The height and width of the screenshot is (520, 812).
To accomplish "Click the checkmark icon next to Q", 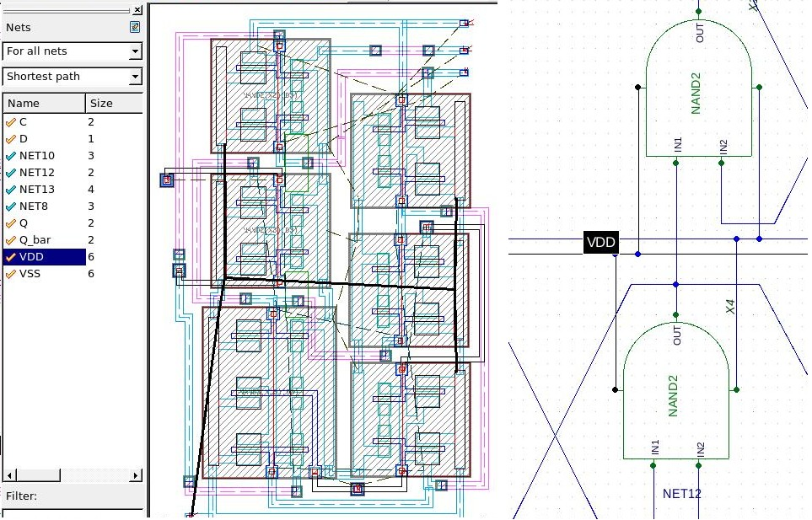I will point(11,223).
